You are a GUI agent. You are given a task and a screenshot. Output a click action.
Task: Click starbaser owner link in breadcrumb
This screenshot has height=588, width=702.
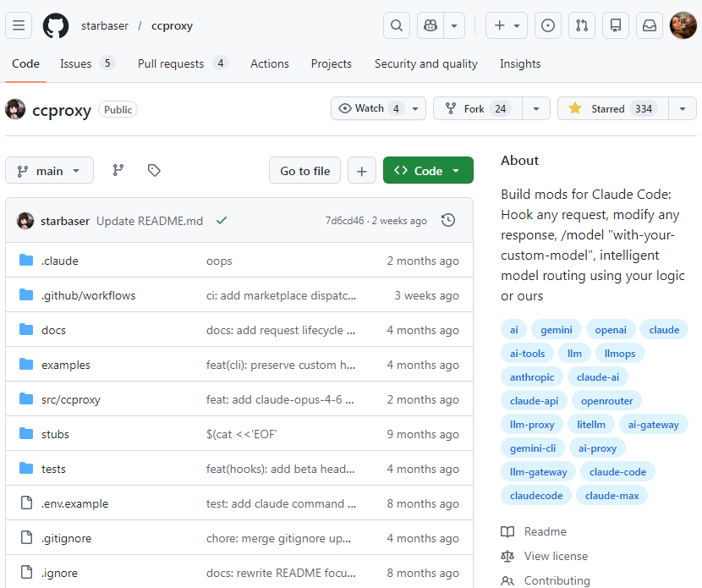pyautogui.click(x=105, y=26)
